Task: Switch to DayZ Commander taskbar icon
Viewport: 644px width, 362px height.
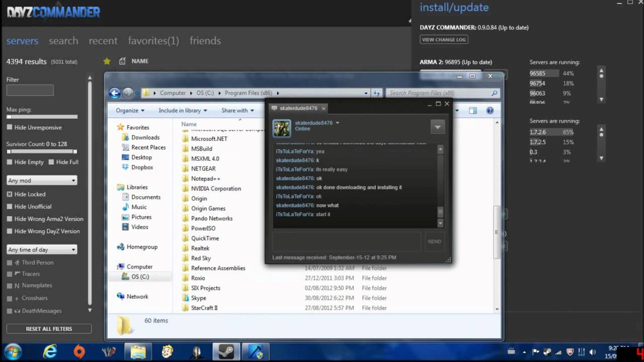Action: coord(256,352)
